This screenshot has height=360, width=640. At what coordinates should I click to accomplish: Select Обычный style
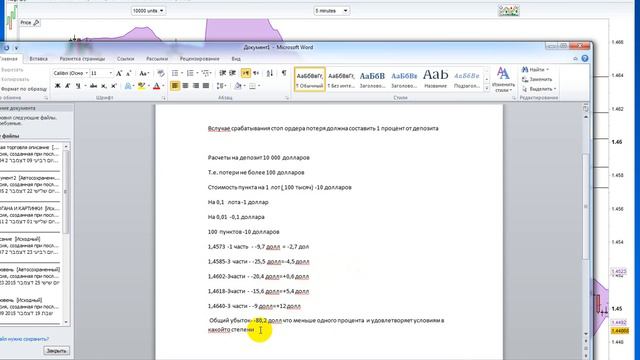309,79
